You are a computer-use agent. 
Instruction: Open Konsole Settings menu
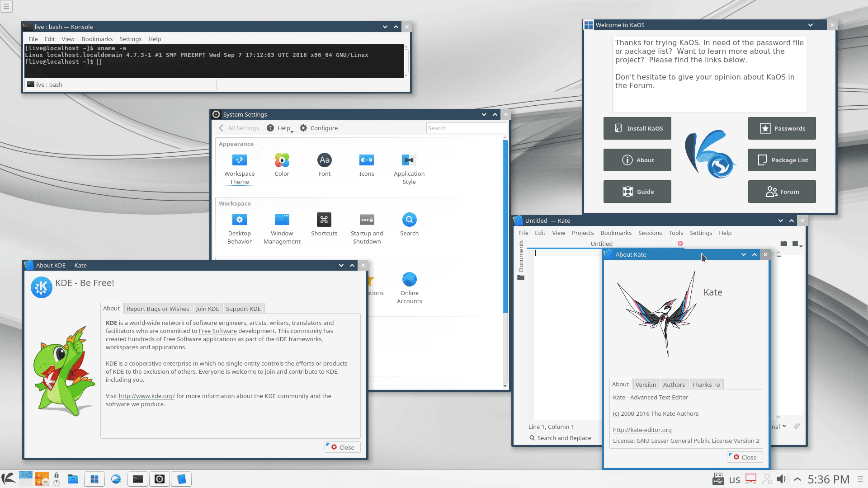click(130, 39)
